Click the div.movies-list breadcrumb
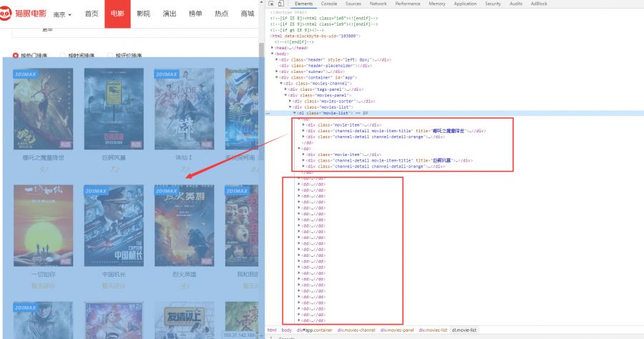Image resolution: width=644 pixels, height=339 pixels. [x=434, y=330]
